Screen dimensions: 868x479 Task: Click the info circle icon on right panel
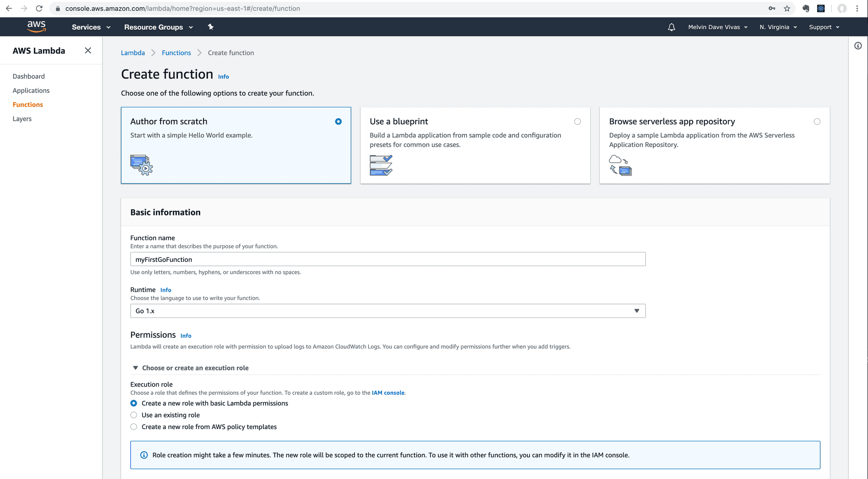(858, 46)
